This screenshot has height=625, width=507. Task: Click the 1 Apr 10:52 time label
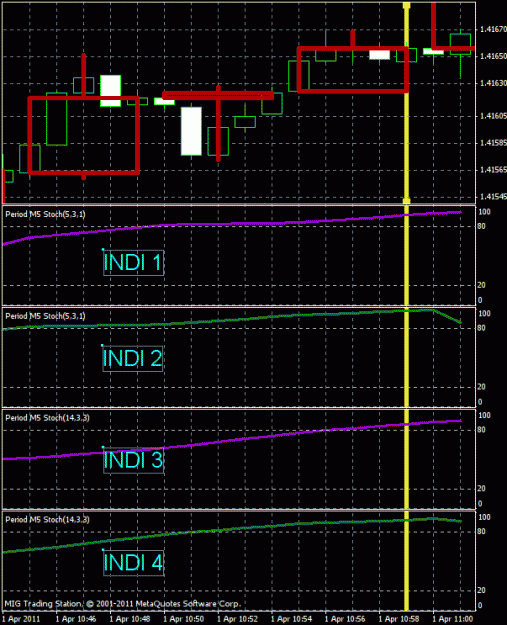(x=237, y=619)
